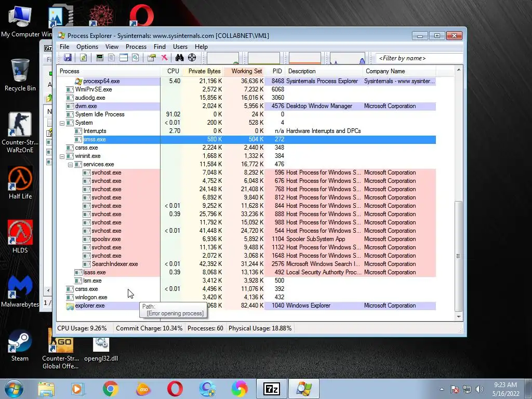Open the blue I/O mini graph
This screenshot has height=399, width=532.
point(348,58)
